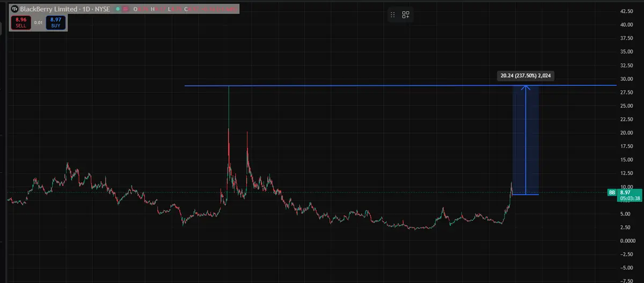The width and height of the screenshot is (644, 283).
Task: Click the 05:03:38 bar countdown timer
Action: 630,198
